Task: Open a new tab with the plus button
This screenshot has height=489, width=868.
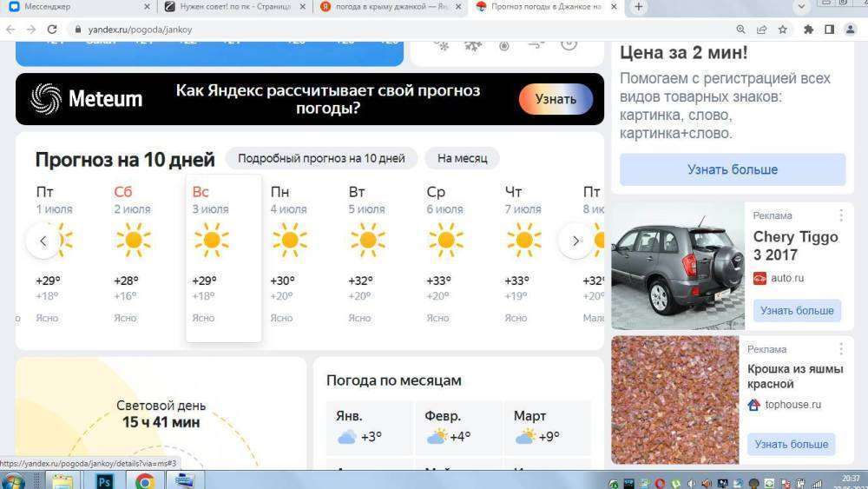Action: 638,7
